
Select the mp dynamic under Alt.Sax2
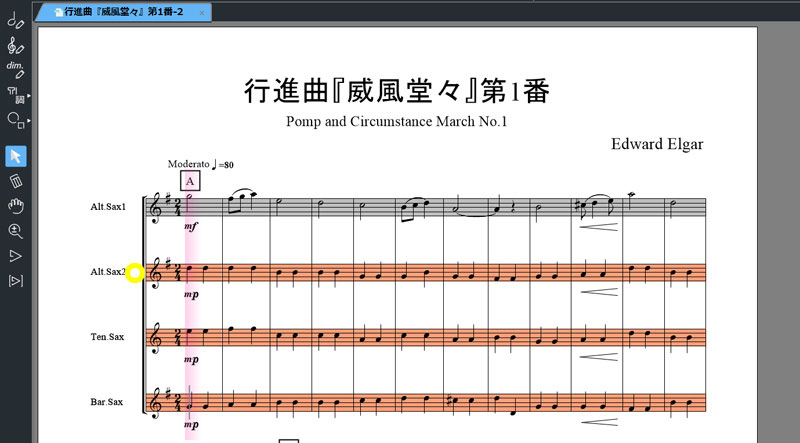pos(191,294)
